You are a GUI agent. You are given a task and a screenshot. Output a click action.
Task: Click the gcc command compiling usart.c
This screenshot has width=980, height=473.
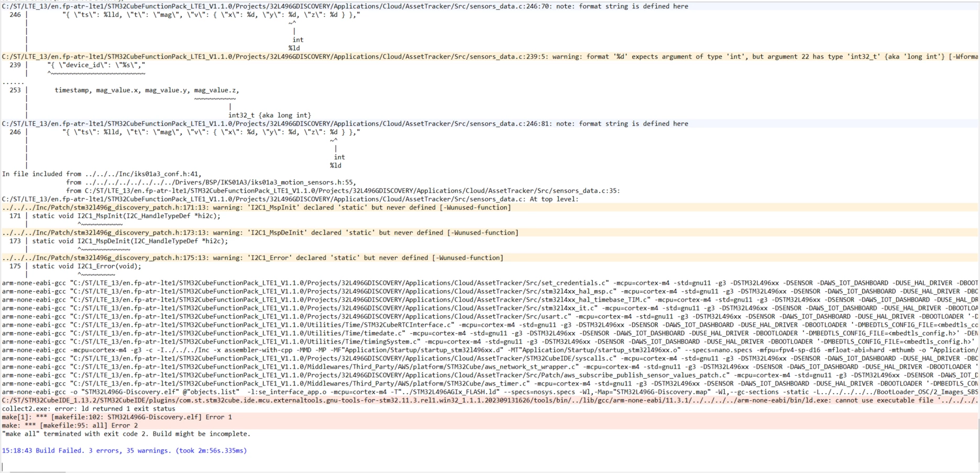point(490,316)
